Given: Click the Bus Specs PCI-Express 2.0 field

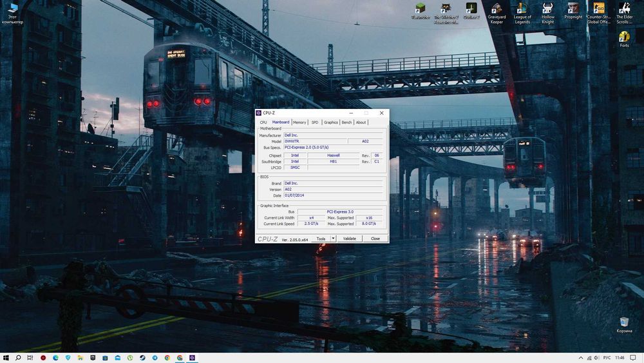Looking at the screenshot, I should coord(333,147).
